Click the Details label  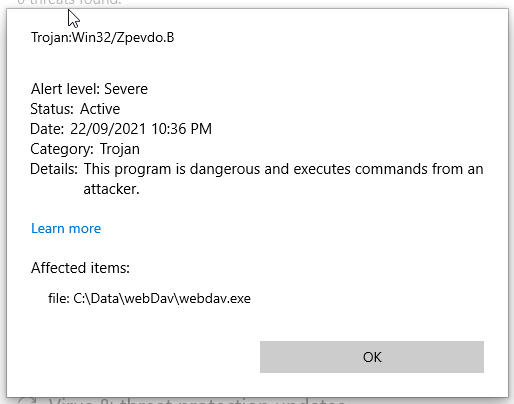click(x=54, y=169)
